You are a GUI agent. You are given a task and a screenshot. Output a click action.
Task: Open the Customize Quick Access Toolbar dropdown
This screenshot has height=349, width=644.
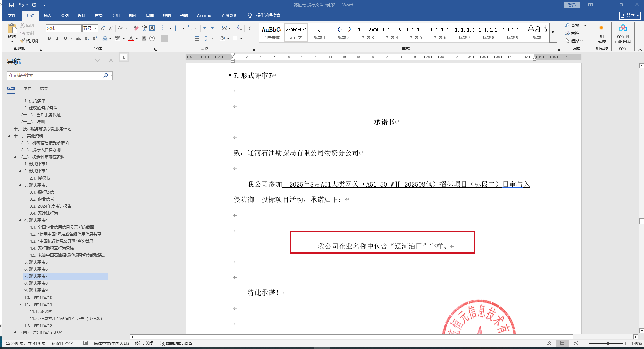point(44,5)
